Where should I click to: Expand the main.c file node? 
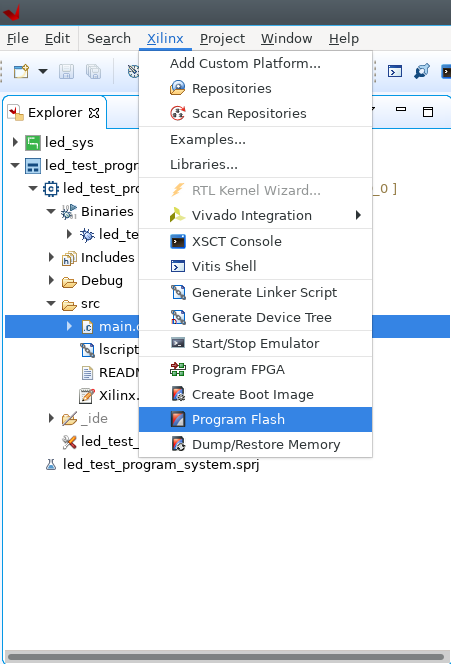69,326
